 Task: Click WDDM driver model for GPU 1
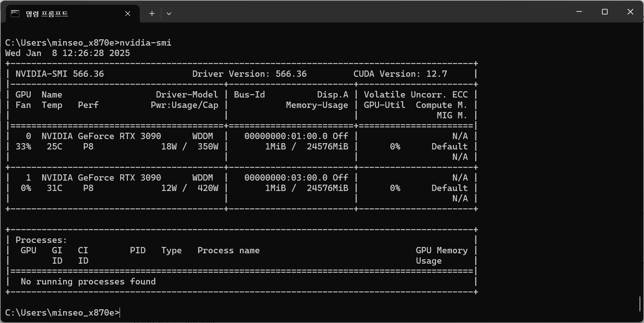click(x=203, y=178)
